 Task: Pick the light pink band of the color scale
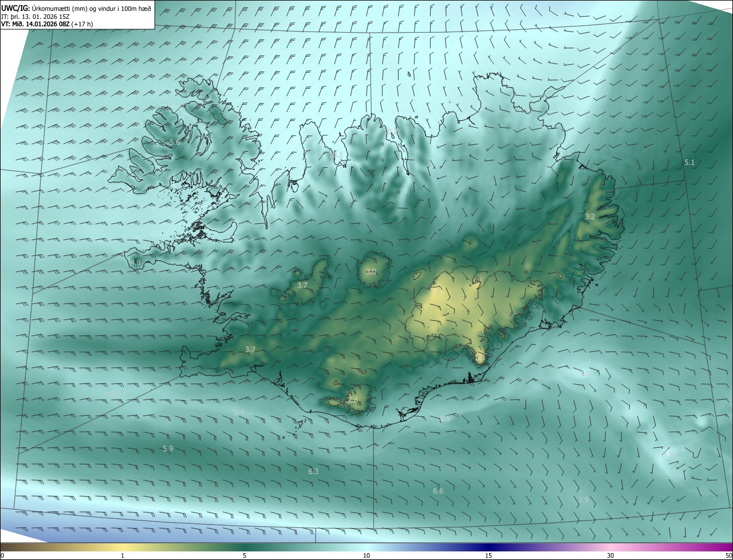[610, 547]
